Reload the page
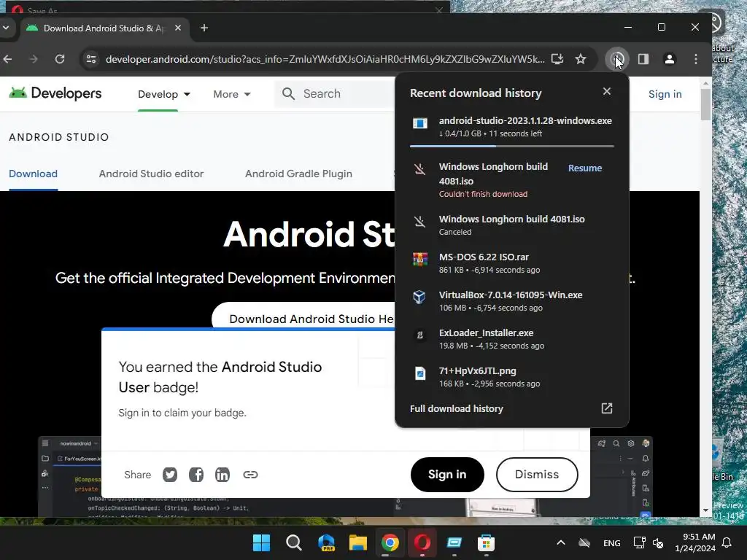The width and height of the screenshot is (747, 560). point(60,59)
